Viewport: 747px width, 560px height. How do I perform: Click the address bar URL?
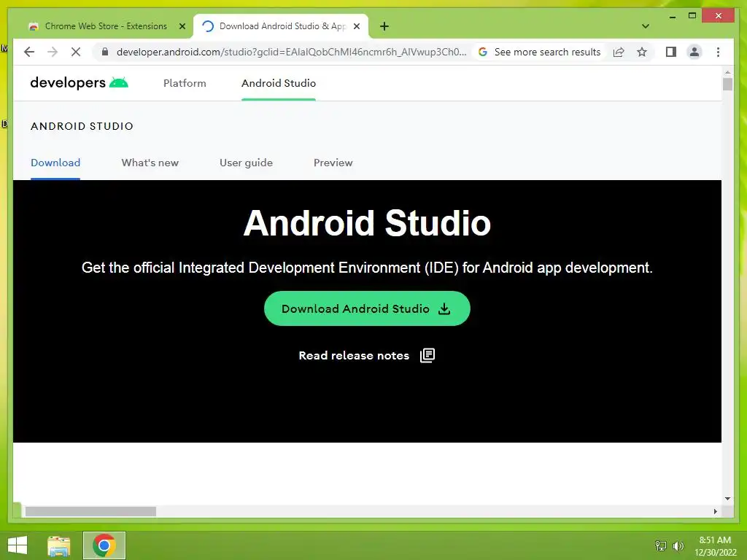pos(291,52)
